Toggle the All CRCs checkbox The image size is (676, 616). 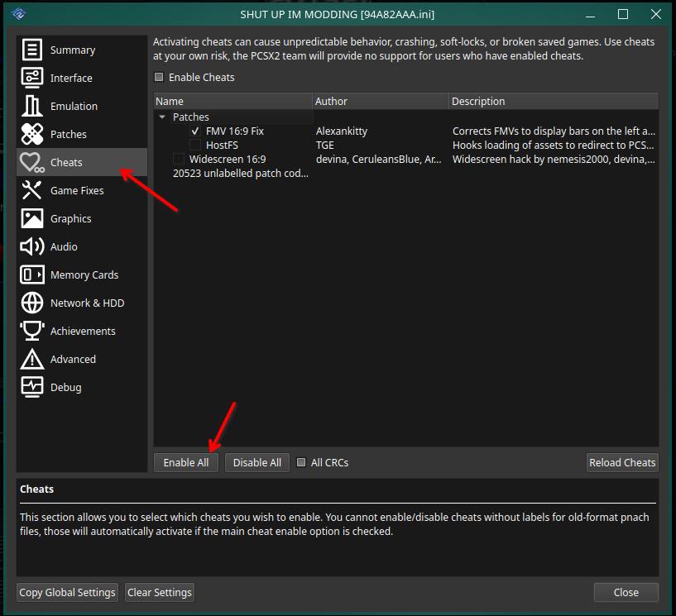pyautogui.click(x=301, y=463)
